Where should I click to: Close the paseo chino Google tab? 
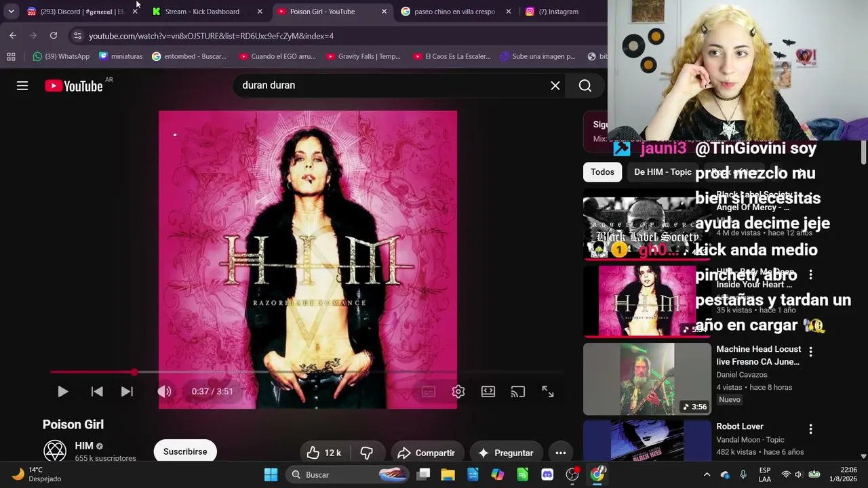click(509, 12)
